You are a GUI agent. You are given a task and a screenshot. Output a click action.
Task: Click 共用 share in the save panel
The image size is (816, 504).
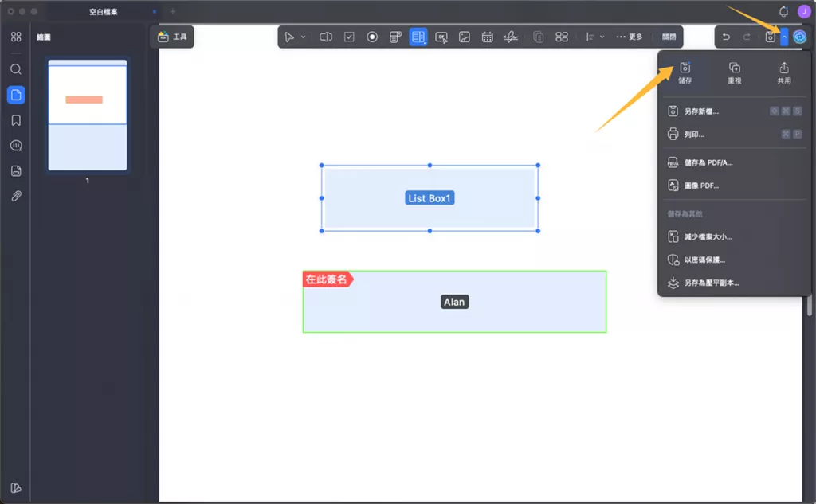pyautogui.click(x=784, y=72)
